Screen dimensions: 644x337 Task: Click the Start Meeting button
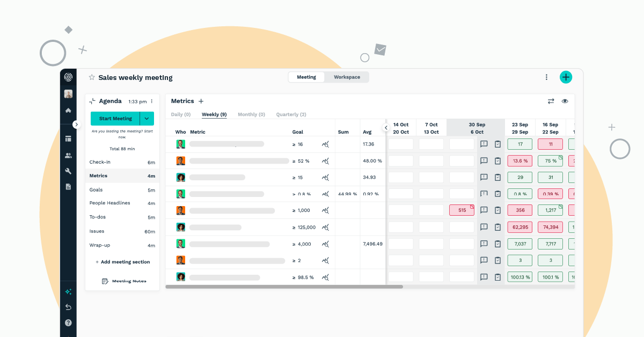click(115, 119)
